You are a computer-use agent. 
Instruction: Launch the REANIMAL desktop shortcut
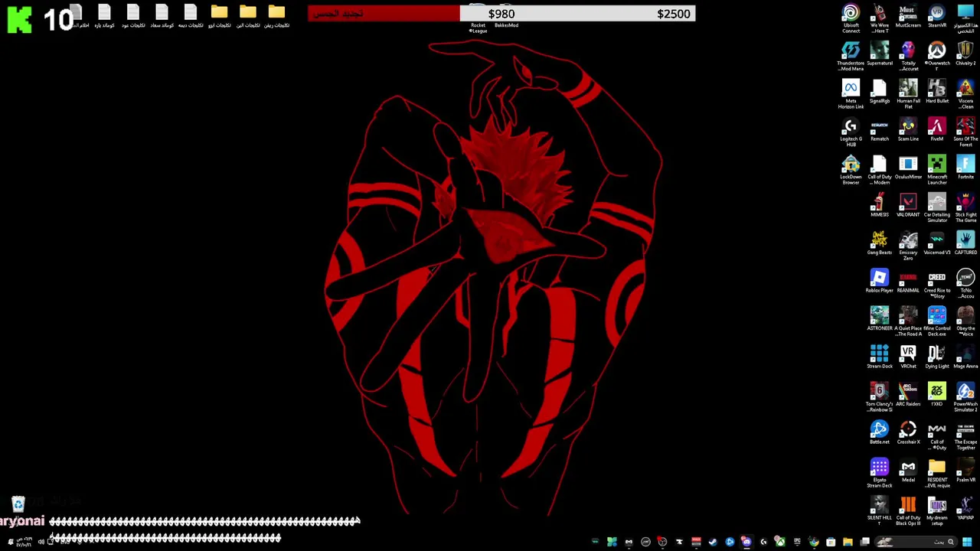(x=908, y=282)
